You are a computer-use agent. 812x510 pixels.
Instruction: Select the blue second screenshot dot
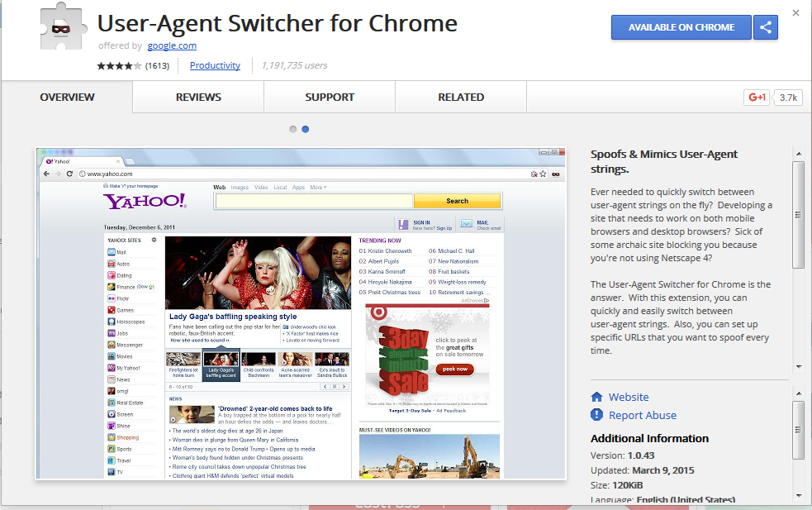[306, 129]
